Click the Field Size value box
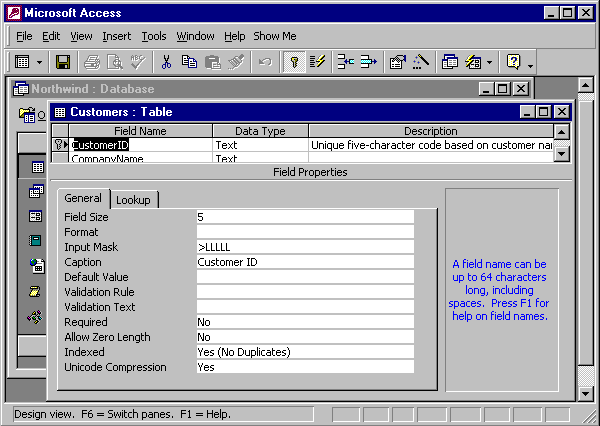This screenshot has height=426, width=600. click(x=305, y=217)
